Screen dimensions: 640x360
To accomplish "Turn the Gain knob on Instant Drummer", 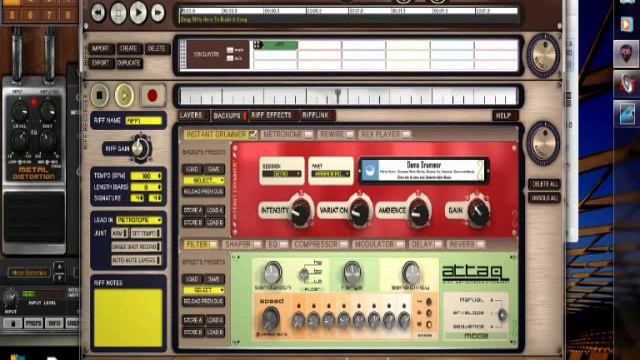I will (478, 211).
